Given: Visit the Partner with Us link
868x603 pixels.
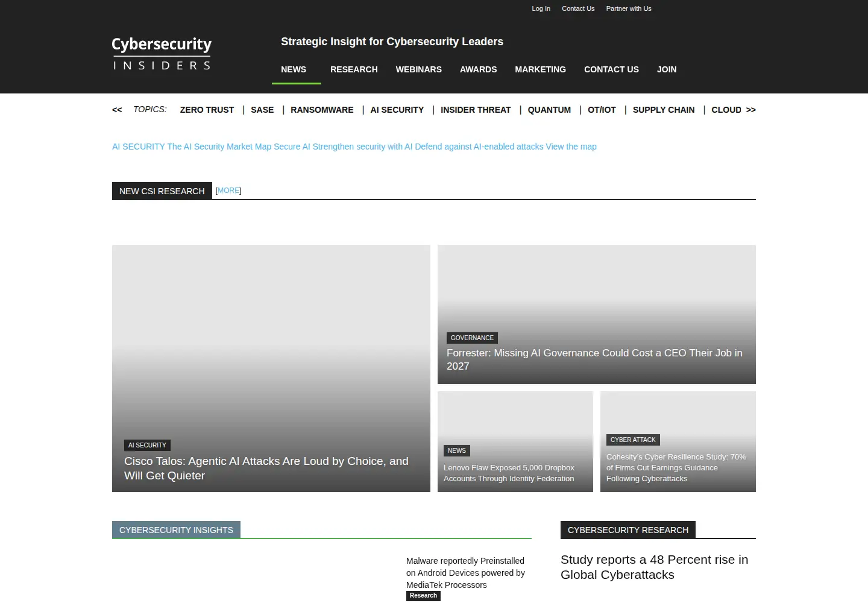Looking at the screenshot, I should (x=629, y=8).
